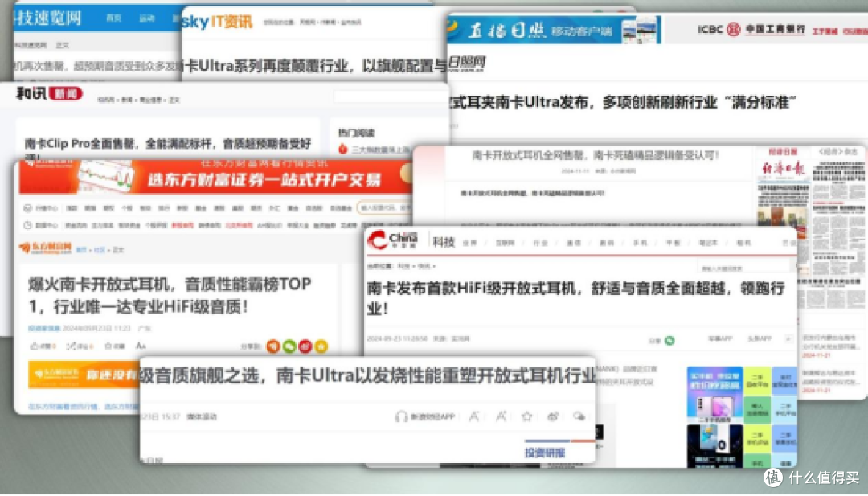Click the orange share icon in the Eastmoney article
Viewport: 868px width, 496px height.
[x=273, y=346]
